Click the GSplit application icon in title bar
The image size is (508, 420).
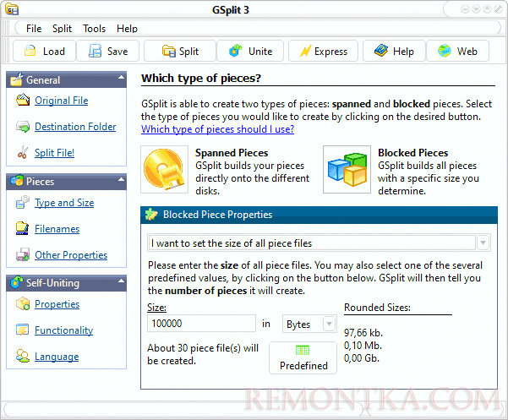(12, 9)
